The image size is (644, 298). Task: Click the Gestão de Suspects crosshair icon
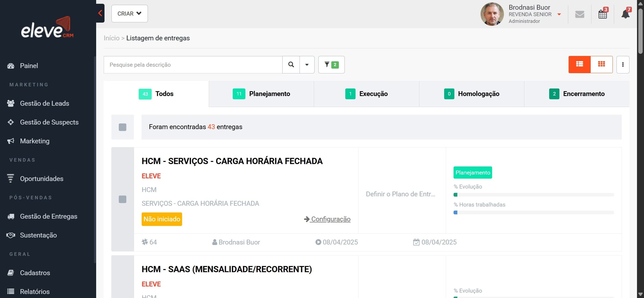point(11,122)
